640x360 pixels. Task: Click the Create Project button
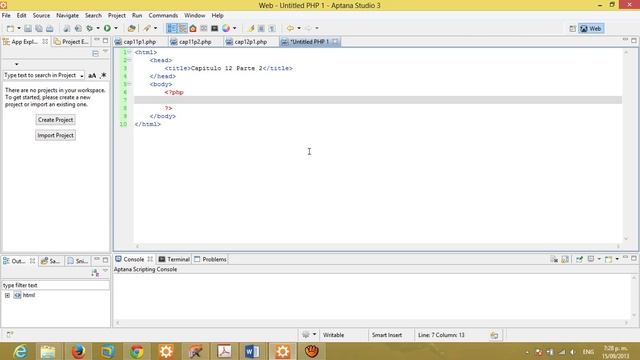click(56, 120)
